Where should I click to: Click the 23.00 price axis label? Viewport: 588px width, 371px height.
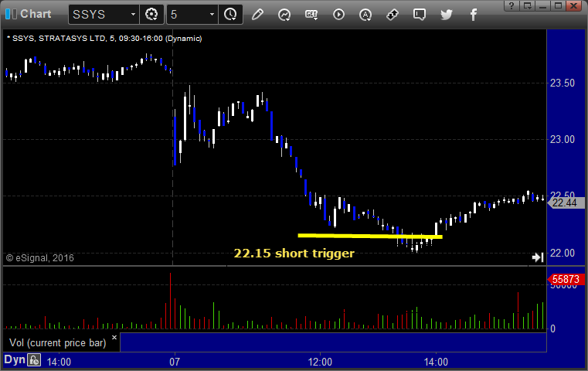point(563,140)
